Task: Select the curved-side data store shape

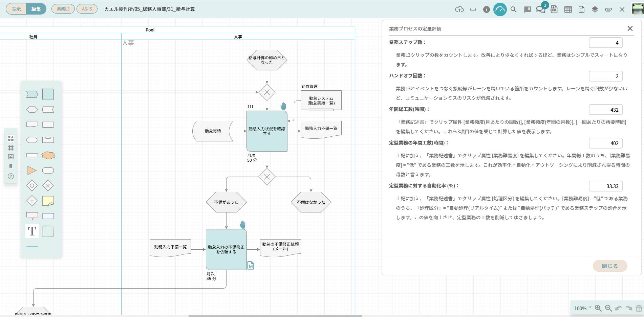Action: tap(48, 110)
